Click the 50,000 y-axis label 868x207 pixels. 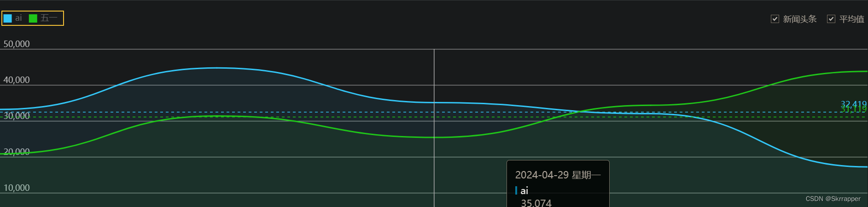(x=17, y=44)
